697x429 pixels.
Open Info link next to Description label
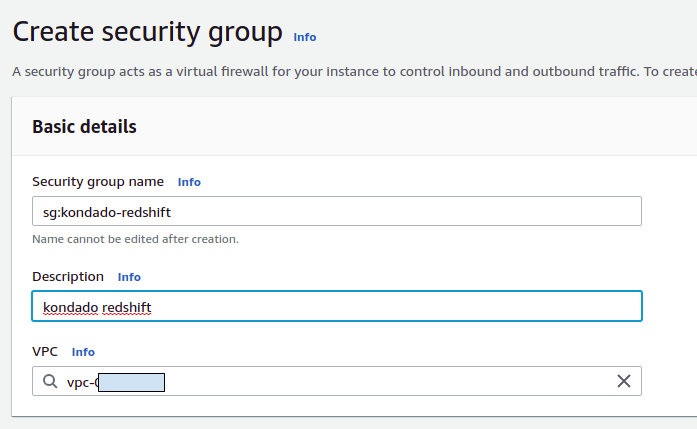pos(129,277)
